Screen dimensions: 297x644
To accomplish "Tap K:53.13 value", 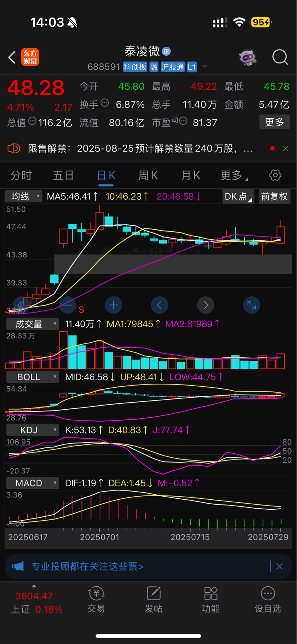I will [84, 430].
